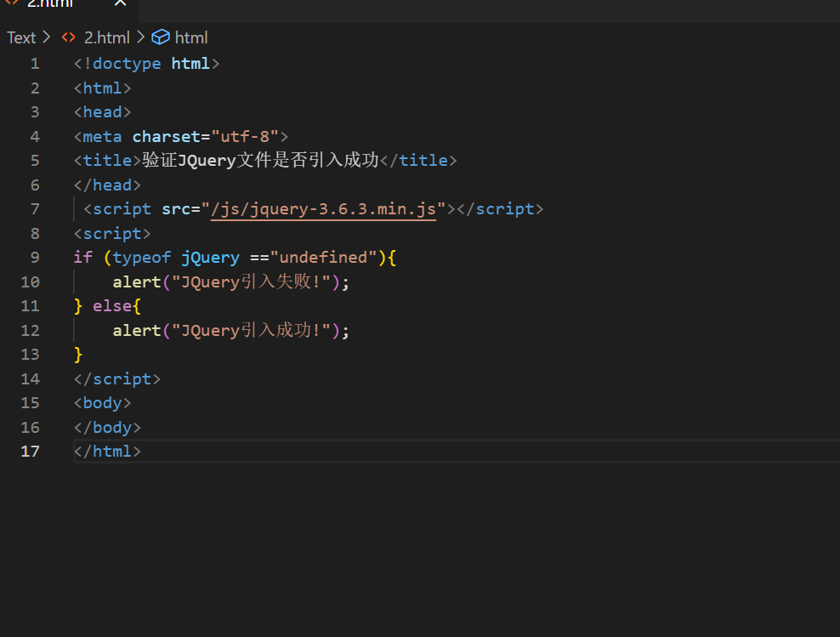Expand the html breadcrumb entry
Image resolution: width=840 pixels, height=637 pixels.
tap(191, 37)
